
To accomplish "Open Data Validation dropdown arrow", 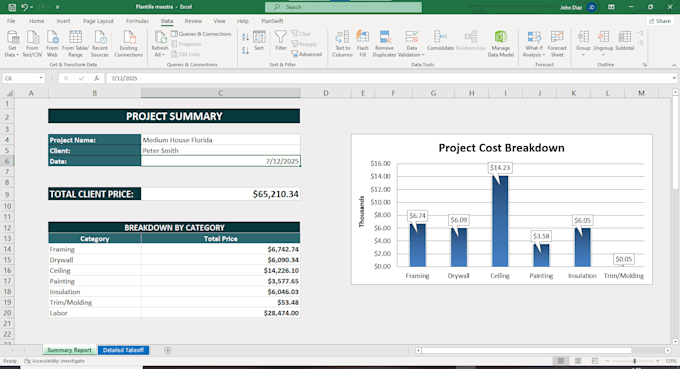I will tap(423, 55).
